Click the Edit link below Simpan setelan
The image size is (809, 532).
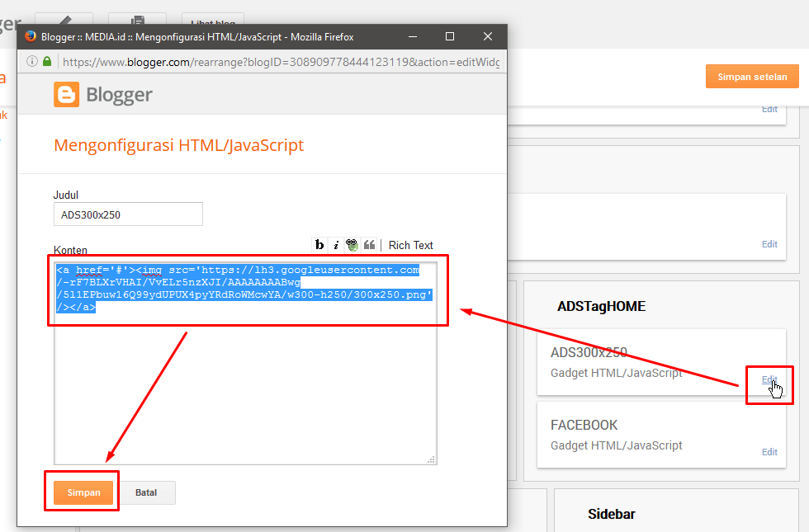tap(769, 109)
